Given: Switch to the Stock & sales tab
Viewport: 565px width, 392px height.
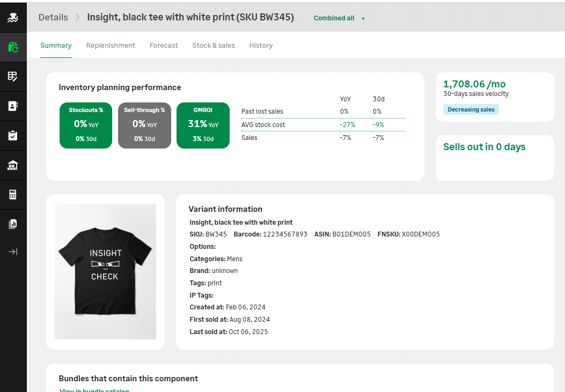Looking at the screenshot, I should tap(214, 46).
